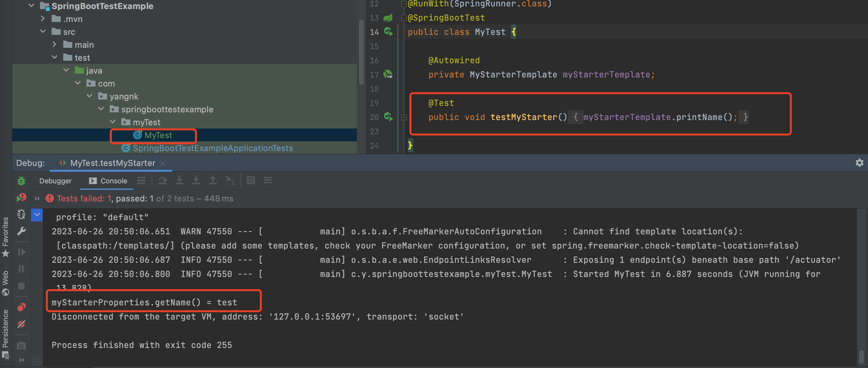Click the camera thread dump icon

[21, 345]
